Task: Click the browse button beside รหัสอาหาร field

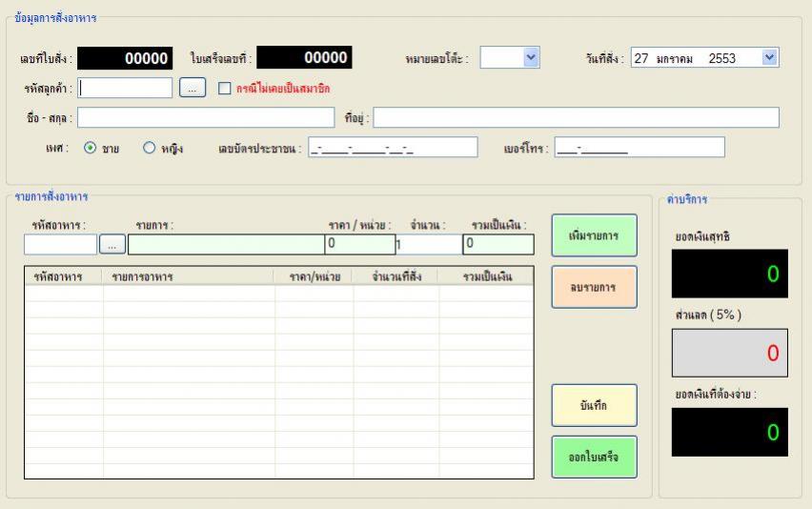Action: (112, 245)
